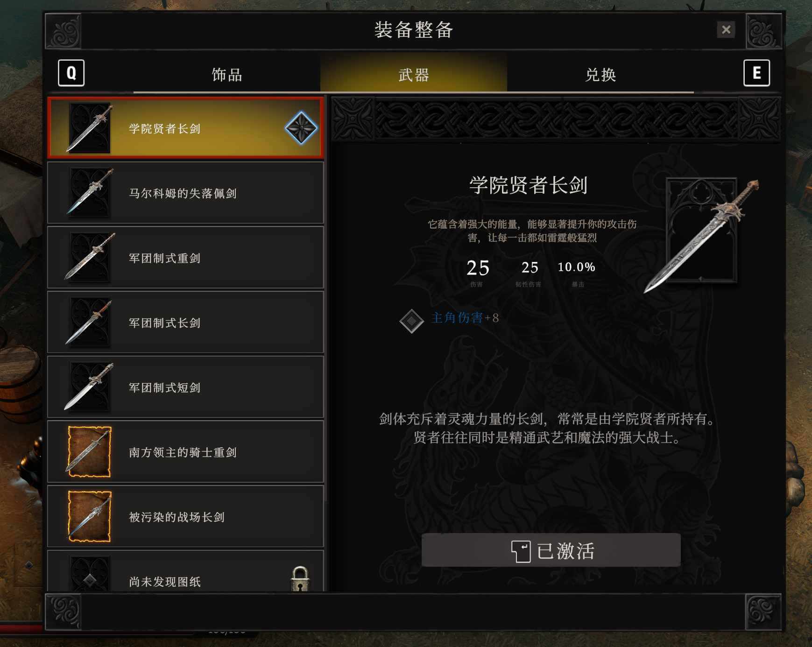Screen dimensions: 812x647
Task: Click 南方领主的骑士重剑 blueprint parchment icon
Action: [x=90, y=452]
